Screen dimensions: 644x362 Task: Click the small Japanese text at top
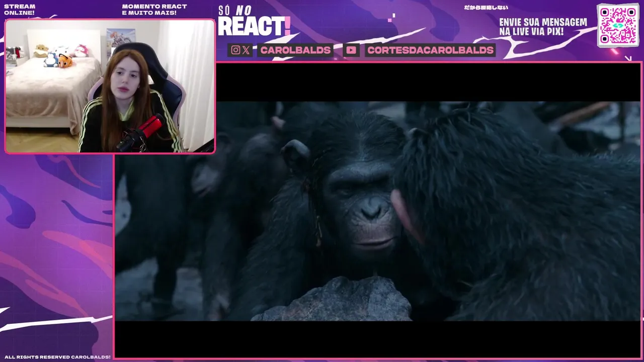click(x=486, y=8)
